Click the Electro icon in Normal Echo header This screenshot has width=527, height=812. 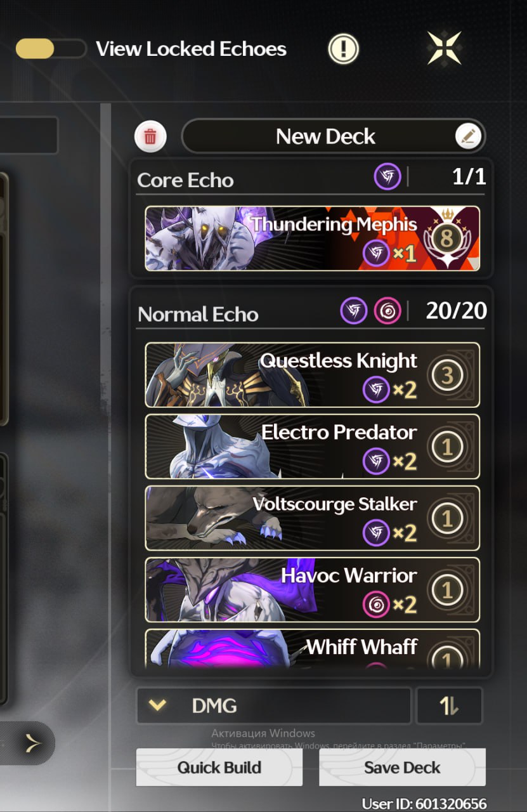(x=353, y=311)
